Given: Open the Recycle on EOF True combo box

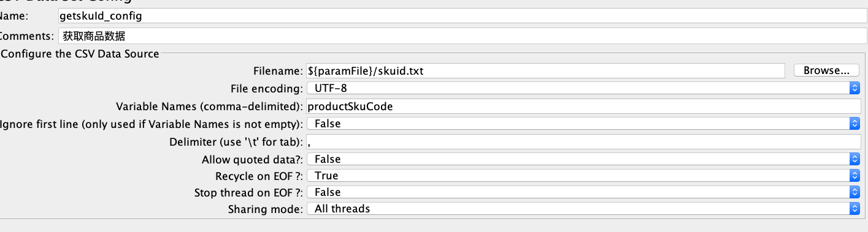Looking at the screenshot, I should coord(583,176).
